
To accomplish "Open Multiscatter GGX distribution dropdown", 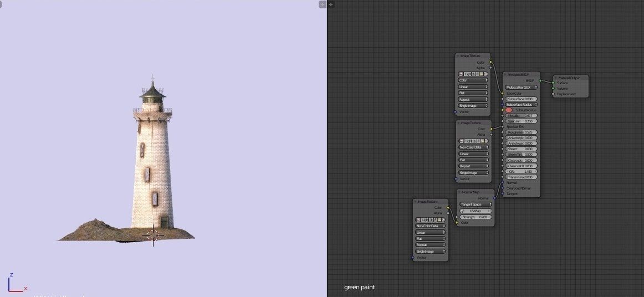I will tap(521, 88).
